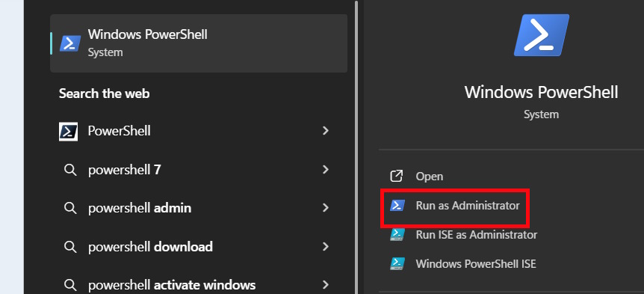The height and width of the screenshot is (294, 644).
Task: Choose Open in the details pane
Action: 429,176
